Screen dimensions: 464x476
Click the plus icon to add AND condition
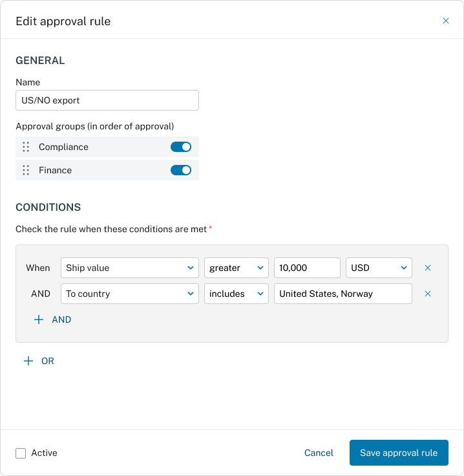coord(39,319)
